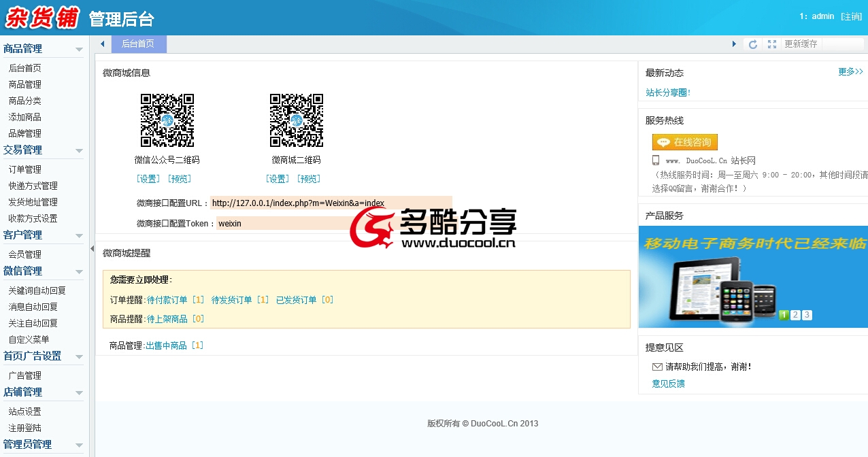Select 发货地址管理 in the sidebar
Viewport: 868px width, 457px height.
(33, 202)
